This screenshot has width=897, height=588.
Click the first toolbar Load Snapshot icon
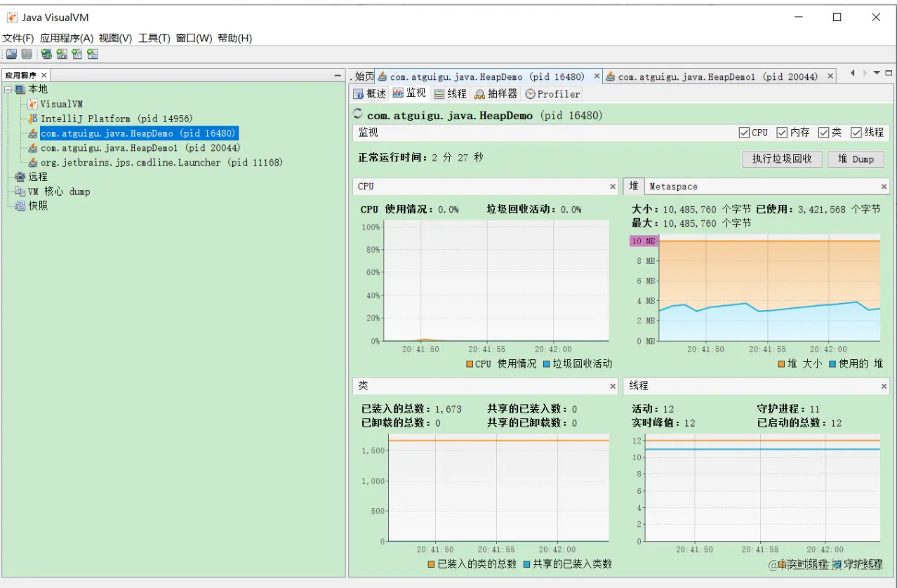(x=11, y=54)
